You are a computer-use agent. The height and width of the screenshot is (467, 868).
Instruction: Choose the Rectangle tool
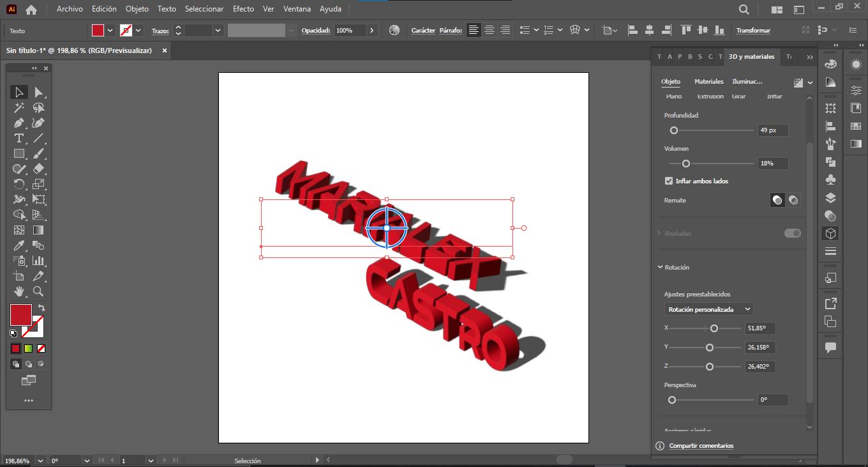19,154
